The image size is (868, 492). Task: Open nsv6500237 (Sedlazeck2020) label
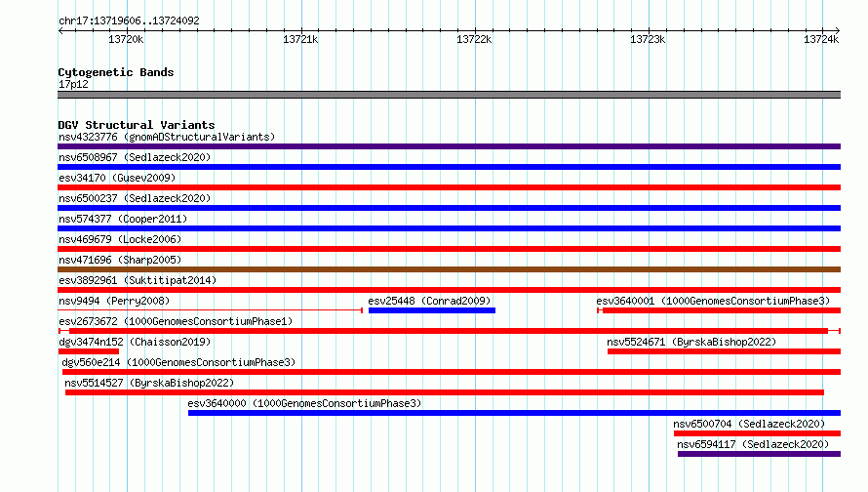pyautogui.click(x=135, y=198)
